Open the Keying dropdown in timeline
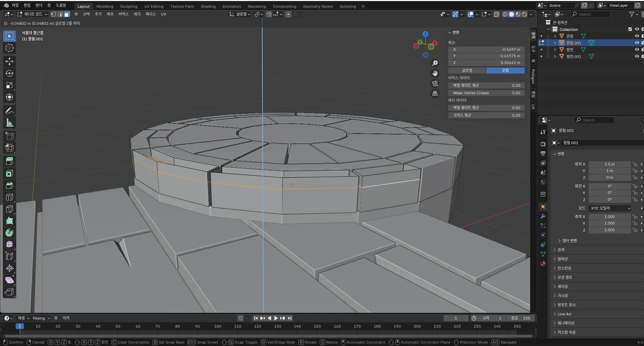 [41, 318]
